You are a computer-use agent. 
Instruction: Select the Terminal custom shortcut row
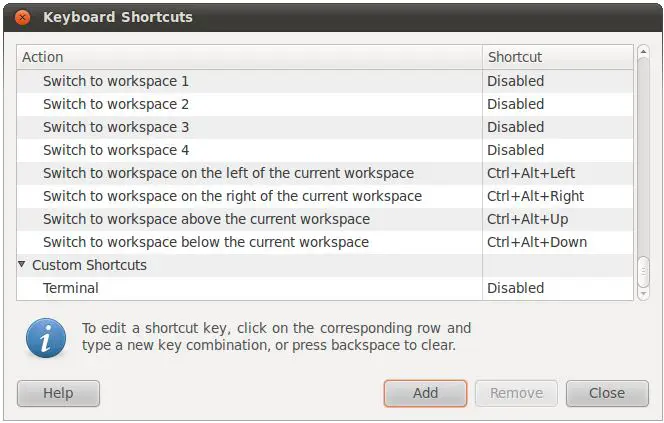click(70, 288)
